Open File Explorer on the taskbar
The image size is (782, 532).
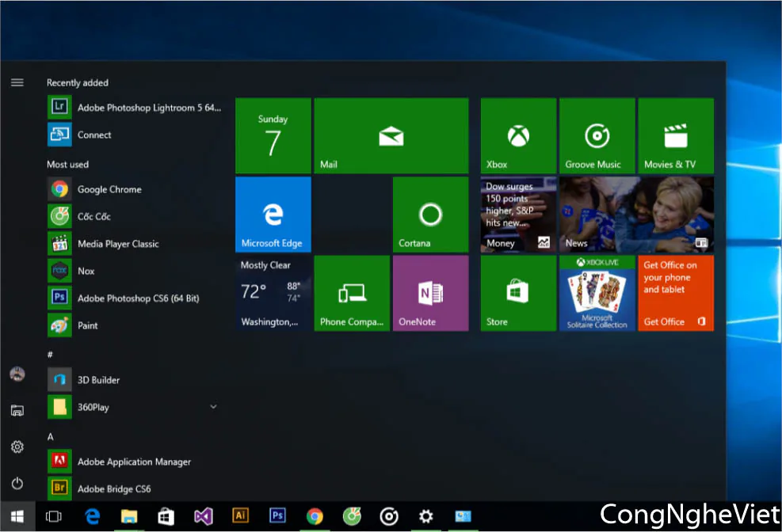click(129, 516)
